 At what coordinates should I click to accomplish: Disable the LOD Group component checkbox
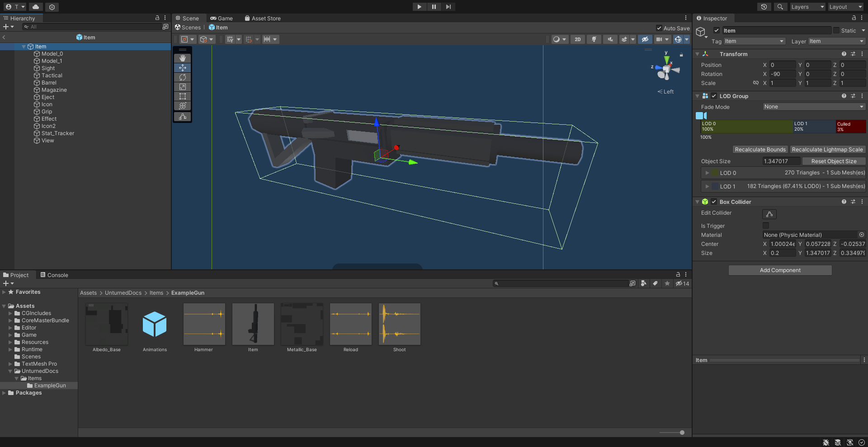pos(714,96)
